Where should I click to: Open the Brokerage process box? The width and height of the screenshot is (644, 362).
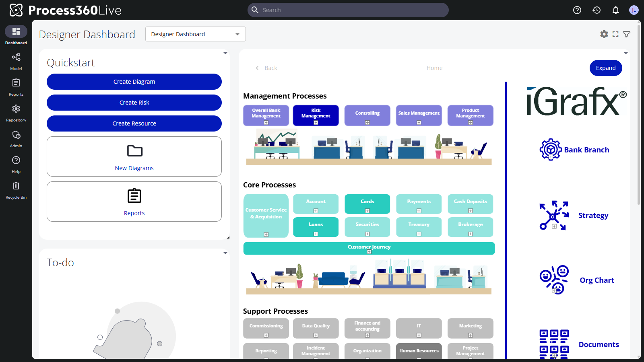point(471,227)
